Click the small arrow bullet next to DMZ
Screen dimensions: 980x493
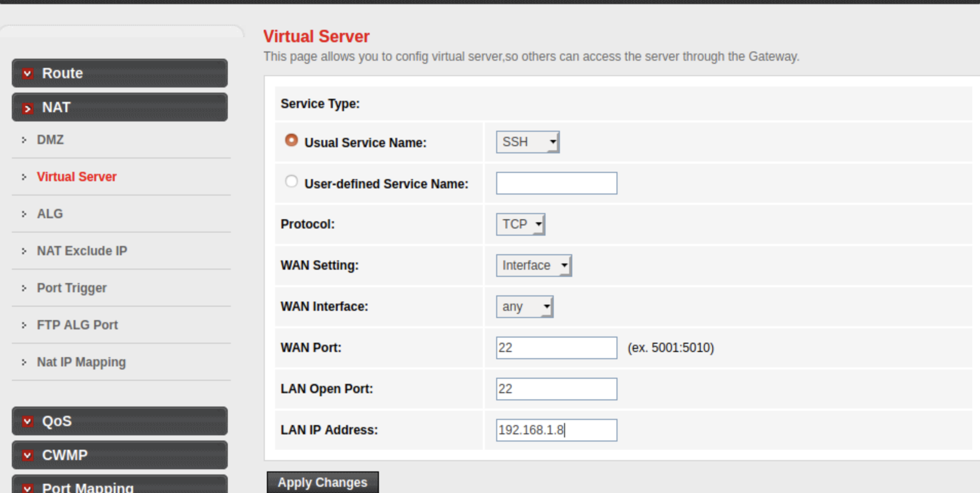pyautogui.click(x=24, y=140)
